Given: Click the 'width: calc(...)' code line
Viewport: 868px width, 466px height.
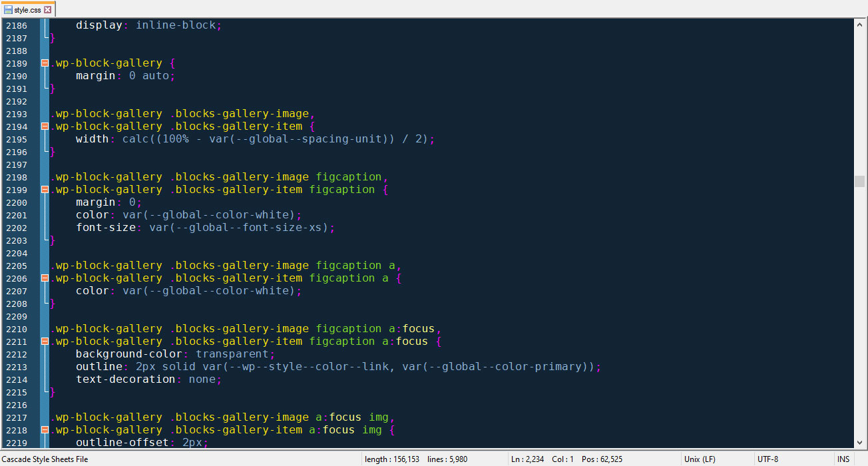Looking at the screenshot, I should pos(255,139).
